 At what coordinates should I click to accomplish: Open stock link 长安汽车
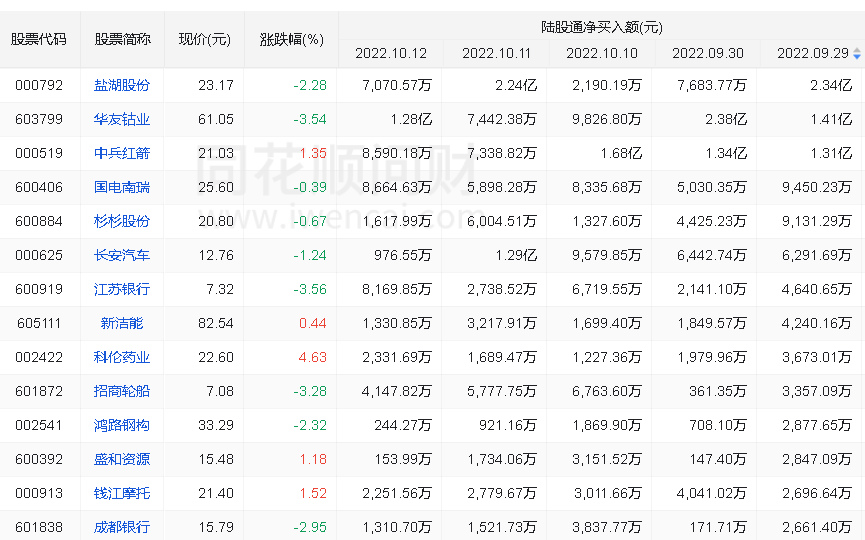tap(122, 255)
